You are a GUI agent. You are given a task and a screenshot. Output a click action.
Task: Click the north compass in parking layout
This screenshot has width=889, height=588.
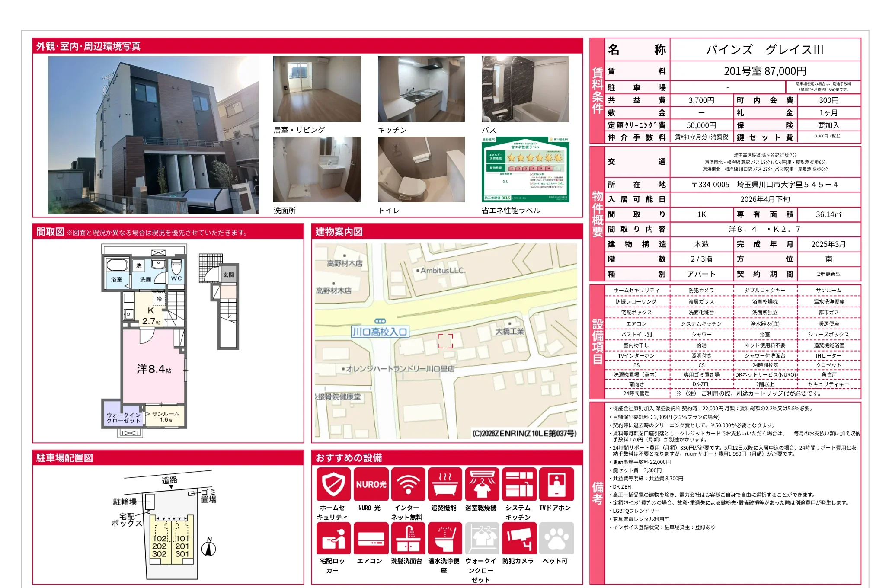point(209,548)
